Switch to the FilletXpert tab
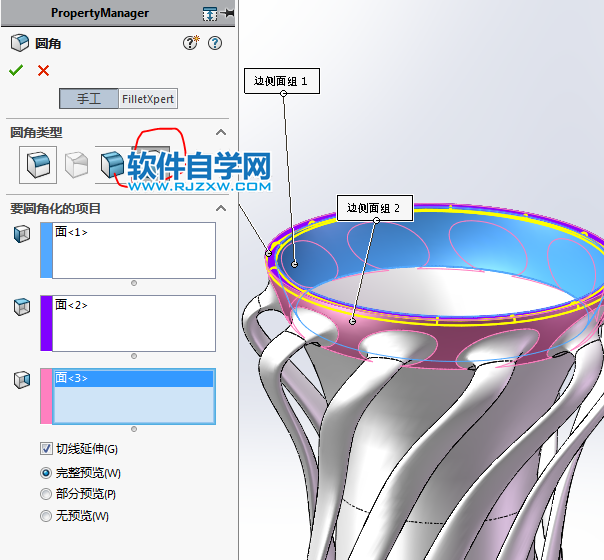 click(148, 99)
